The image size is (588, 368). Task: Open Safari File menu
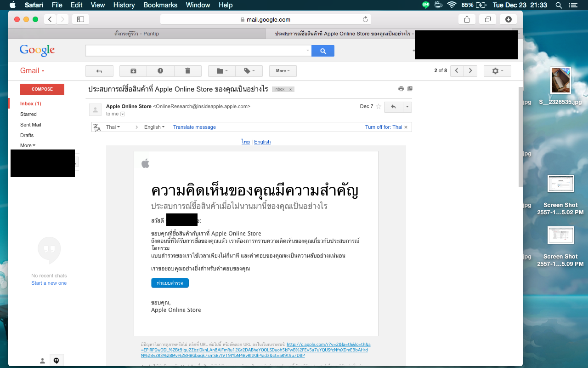point(57,5)
